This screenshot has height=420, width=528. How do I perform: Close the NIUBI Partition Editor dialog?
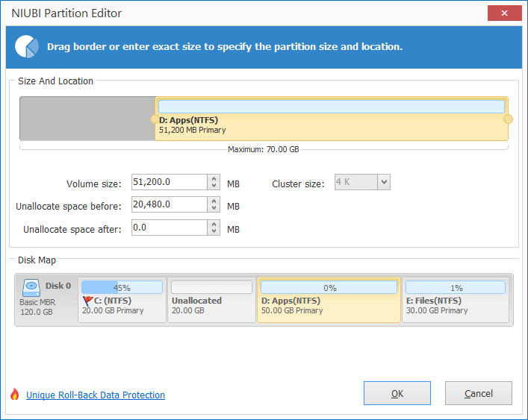tap(504, 13)
